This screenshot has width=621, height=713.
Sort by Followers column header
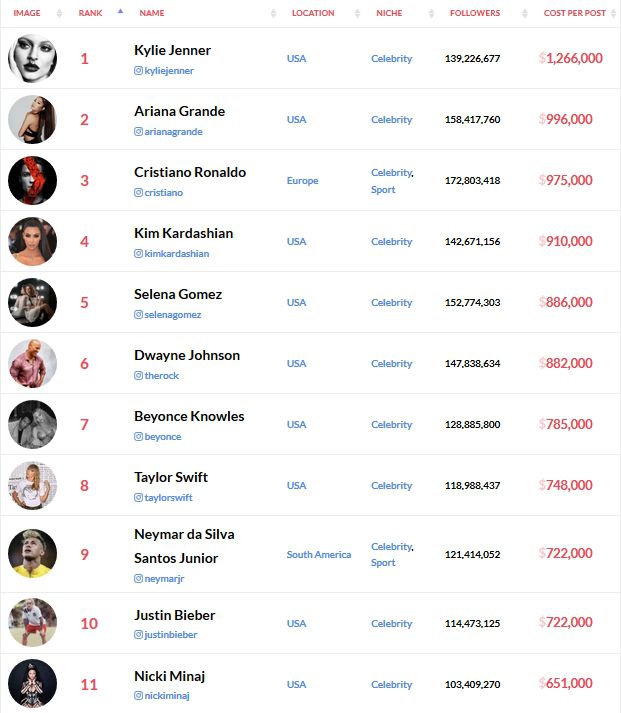tap(475, 13)
